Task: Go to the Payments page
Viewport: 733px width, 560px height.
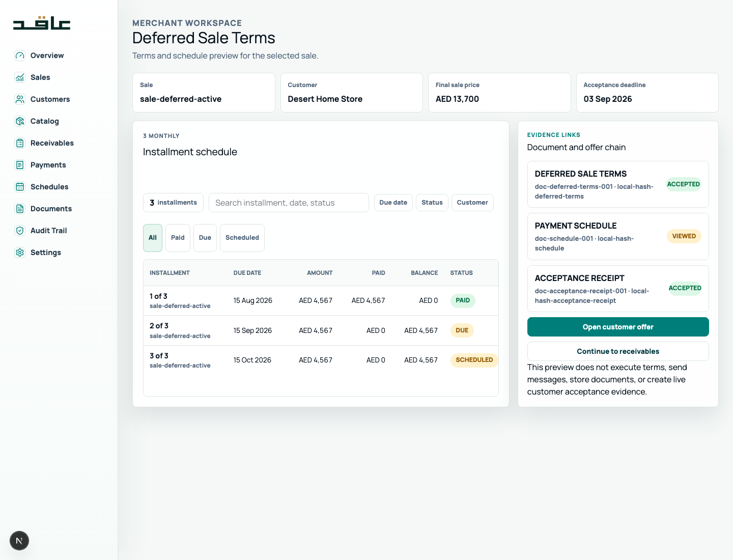Action: 59,165
